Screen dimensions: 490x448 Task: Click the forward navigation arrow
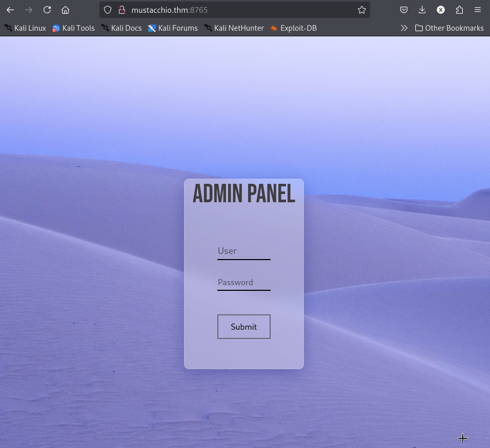tap(29, 10)
